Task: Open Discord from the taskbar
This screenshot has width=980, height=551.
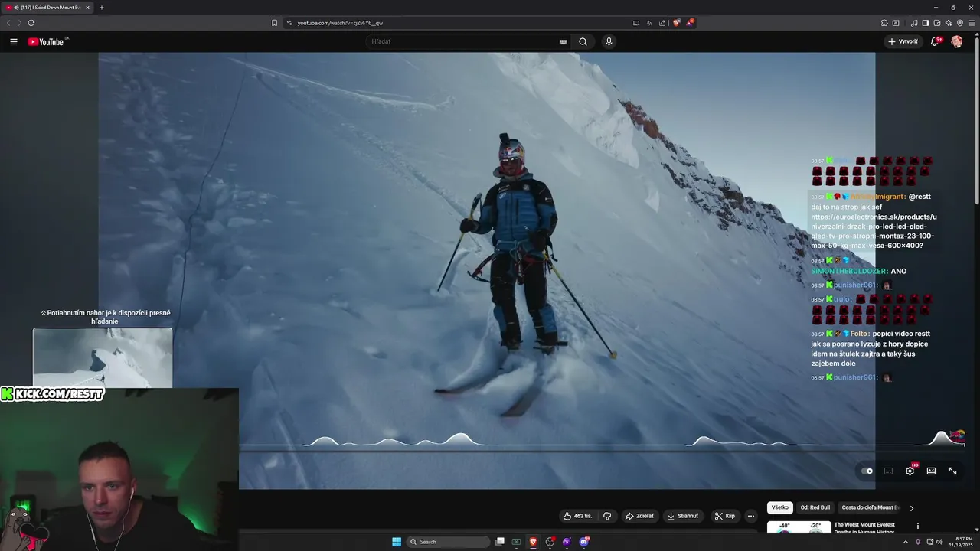Action: pyautogui.click(x=583, y=542)
